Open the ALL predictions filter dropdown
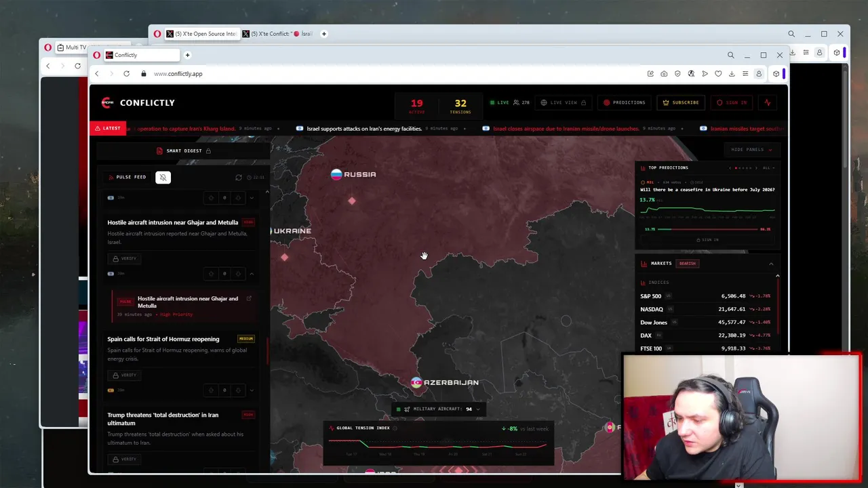Image resolution: width=868 pixels, height=488 pixels. pyautogui.click(x=768, y=168)
